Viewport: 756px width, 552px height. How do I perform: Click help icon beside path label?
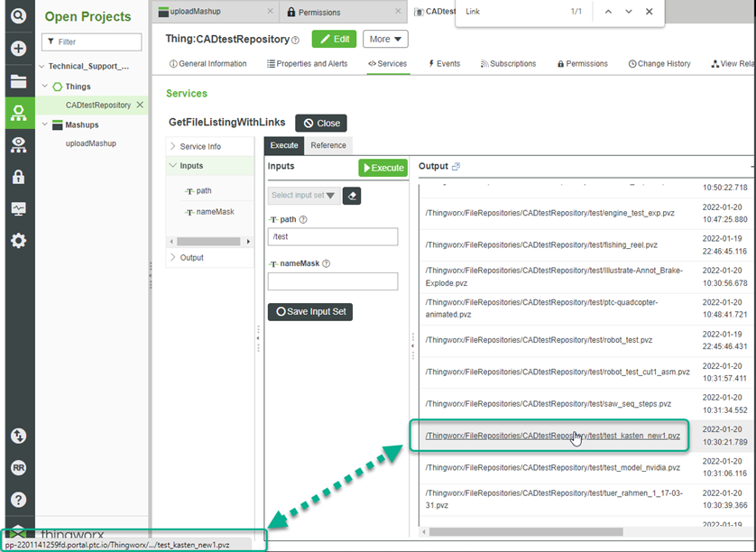(x=303, y=219)
